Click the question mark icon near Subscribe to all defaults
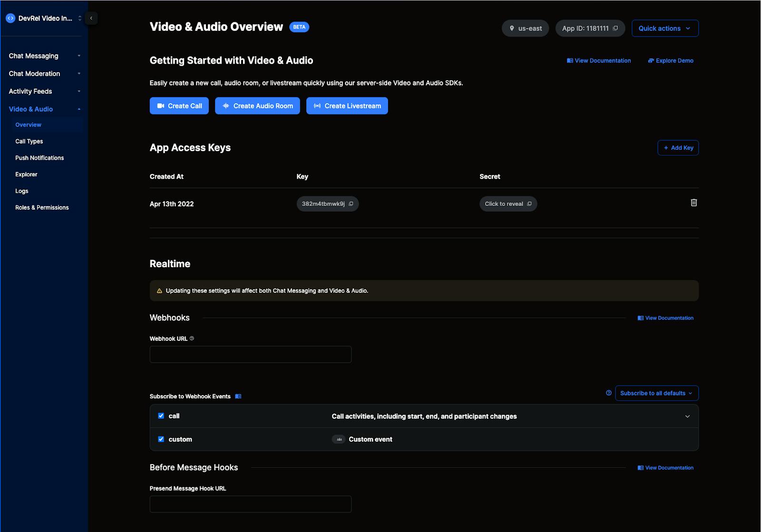Screen dimensions: 761x532 (x=608, y=393)
